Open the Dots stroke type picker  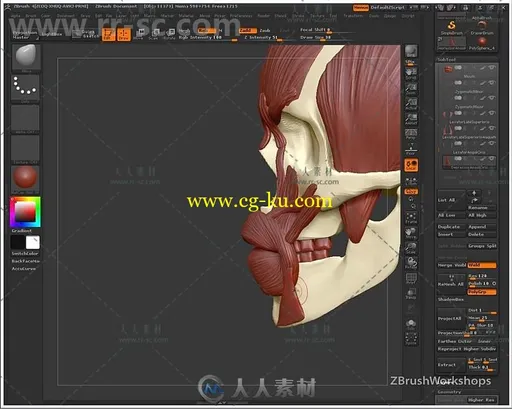tap(25, 88)
